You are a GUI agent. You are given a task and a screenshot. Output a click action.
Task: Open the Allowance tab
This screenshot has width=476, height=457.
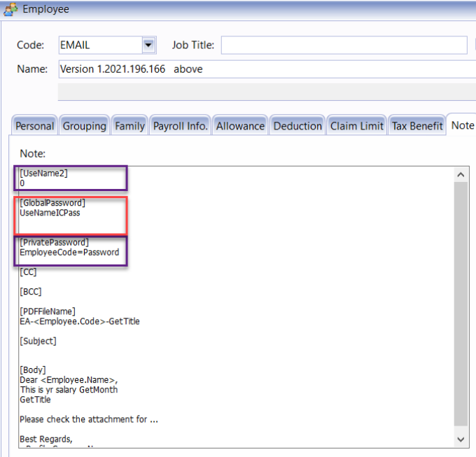coord(240,126)
